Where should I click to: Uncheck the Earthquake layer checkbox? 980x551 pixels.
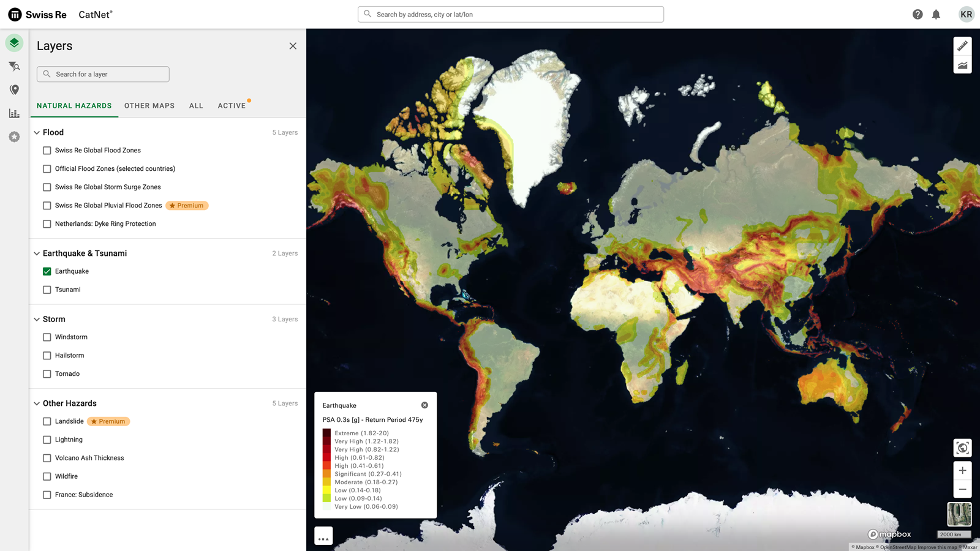click(x=47, y=271)
